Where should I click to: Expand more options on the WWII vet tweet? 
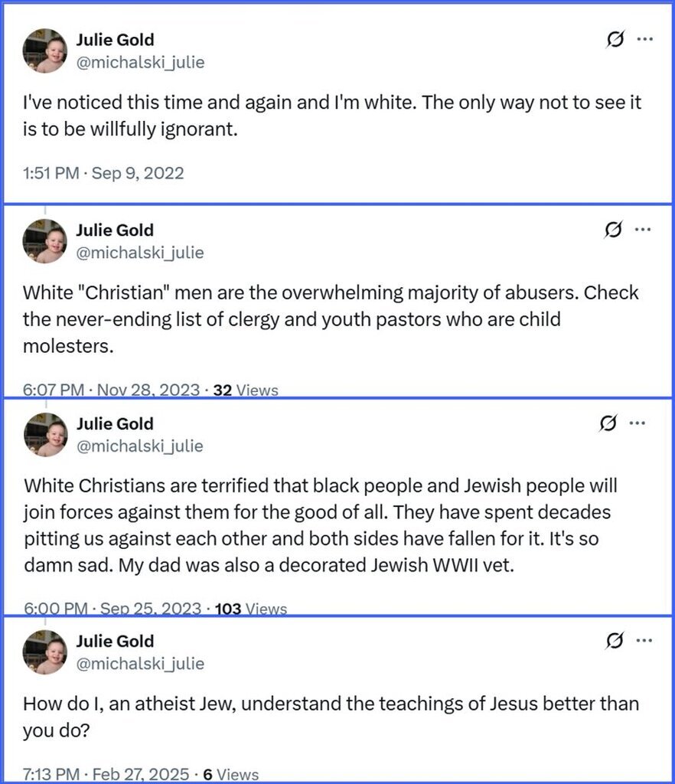pos(637,423)
